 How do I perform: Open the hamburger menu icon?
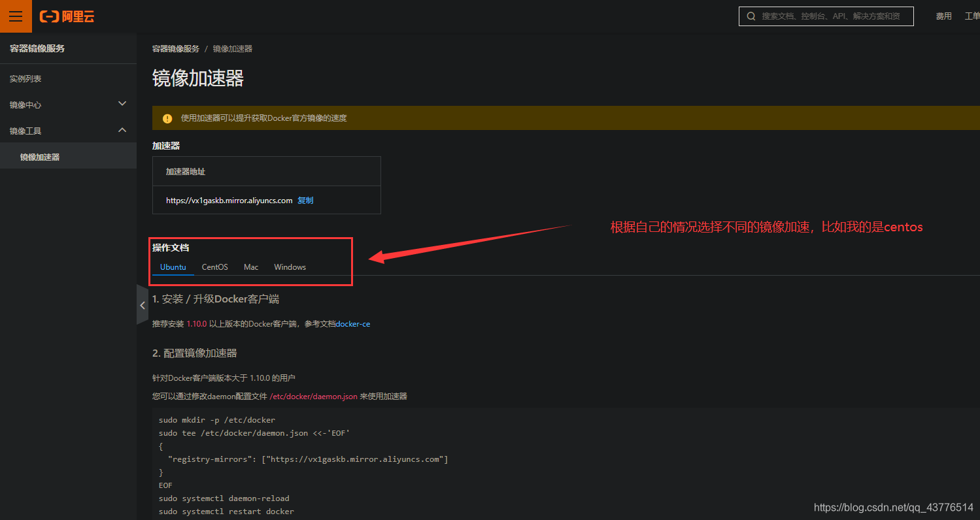point(16,16)
